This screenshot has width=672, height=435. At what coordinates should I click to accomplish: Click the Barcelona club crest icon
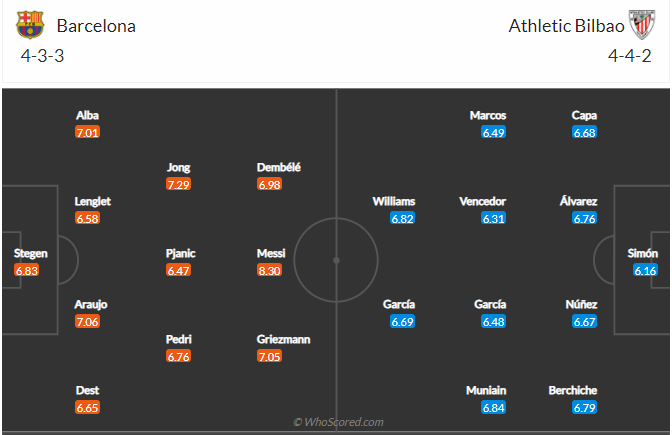click(x=30, y=25)
